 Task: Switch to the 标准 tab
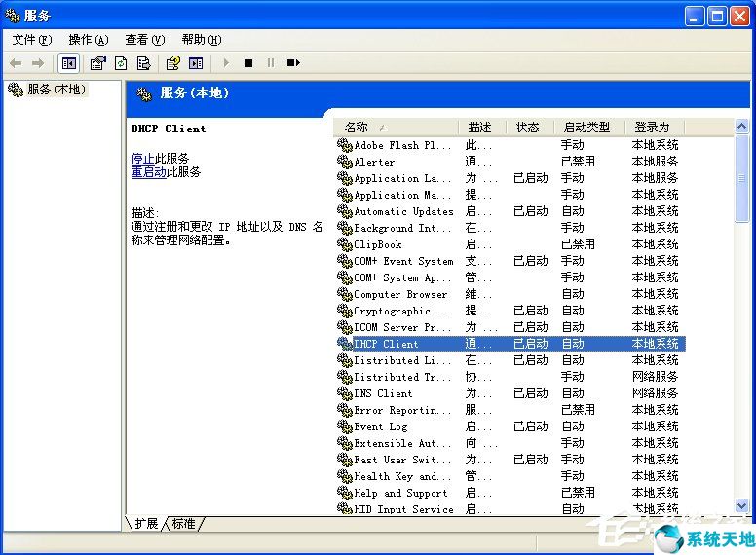pyautogui.click(x=183, y=524)
